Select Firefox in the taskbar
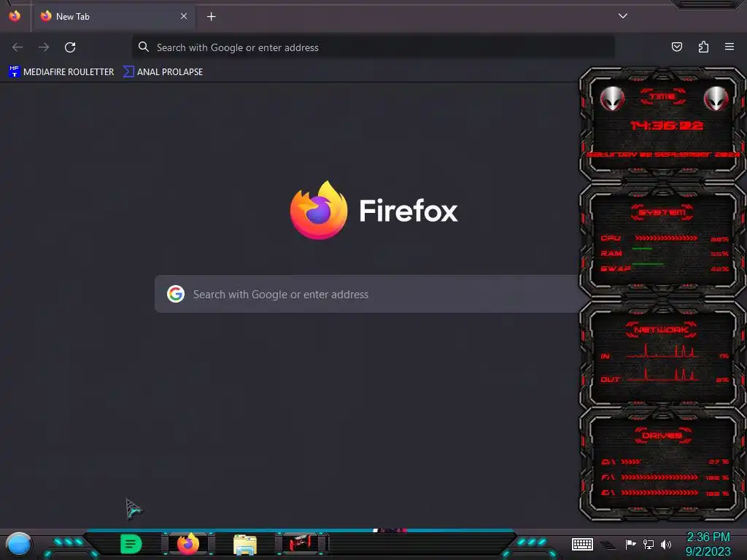747x560 pixels. 188,544
